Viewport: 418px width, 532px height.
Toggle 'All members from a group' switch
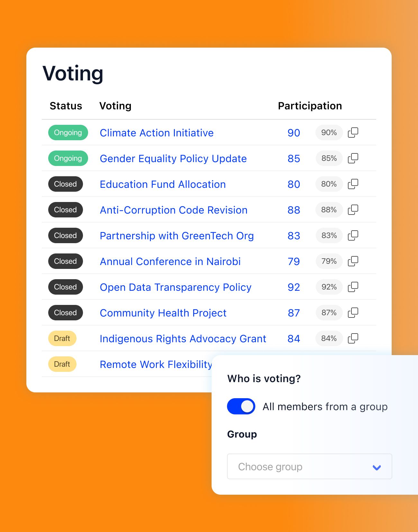[241, 406]
